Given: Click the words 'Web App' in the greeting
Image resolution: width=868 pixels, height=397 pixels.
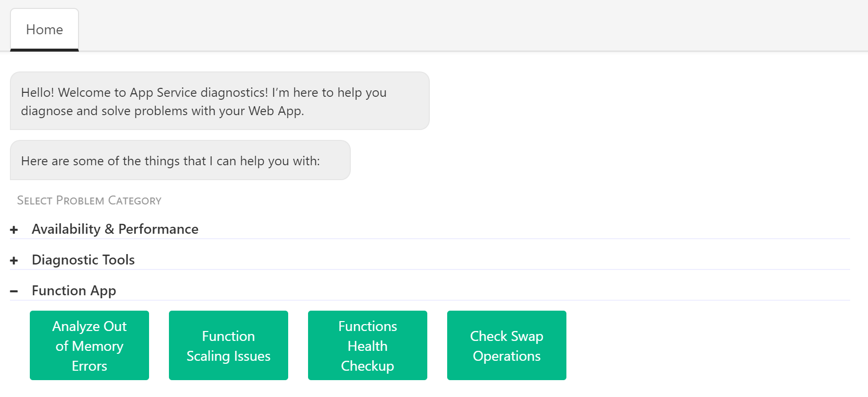Looking at the screenshot, I should [x=275, y=111].
